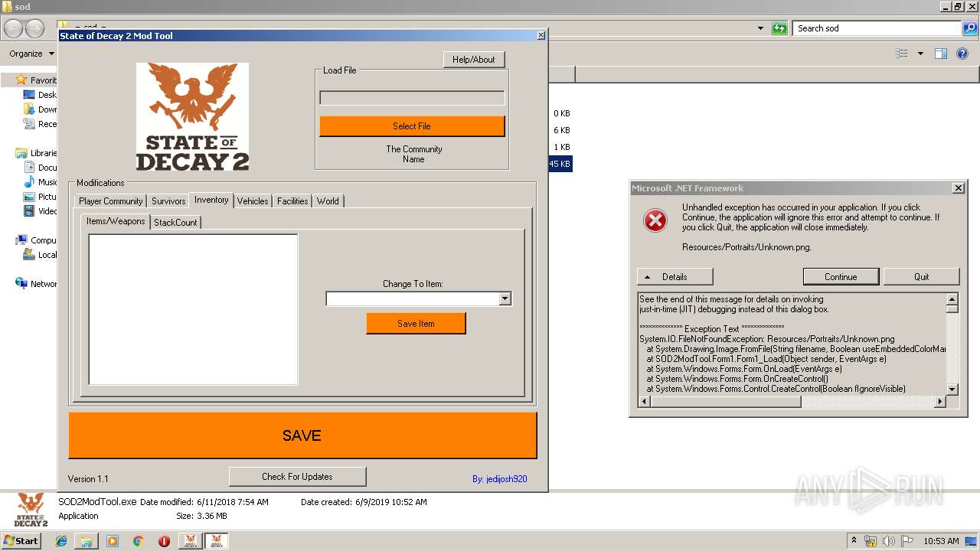Launch media player from taskbar
The width and height of the screenshot is (980, 551).
[113, 541]
